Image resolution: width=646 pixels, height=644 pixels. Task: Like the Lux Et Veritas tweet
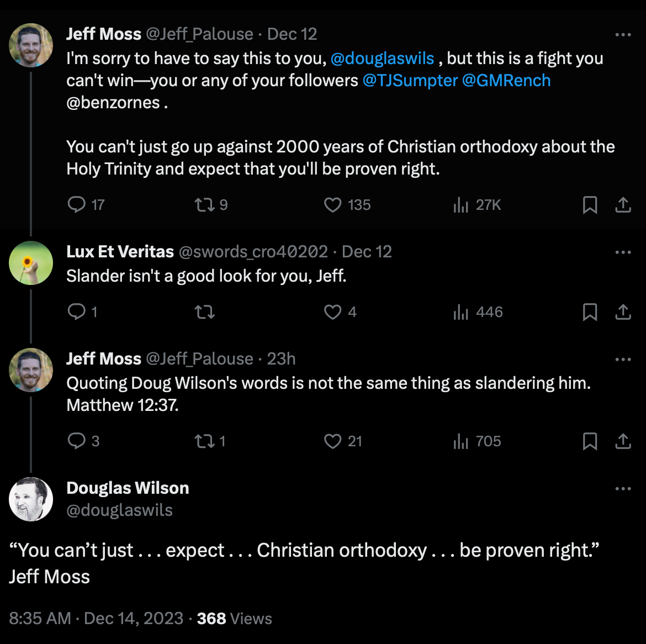pos(332,312)
